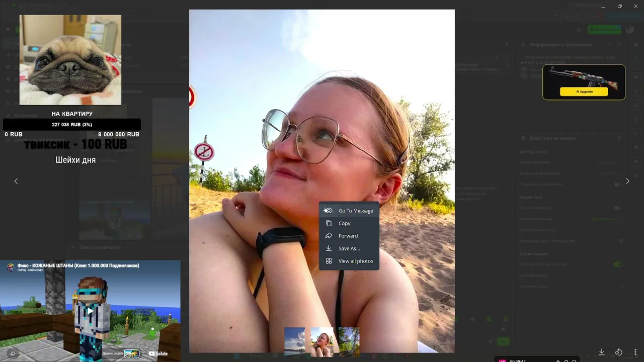
Task: Rotate the photo with the rotate icon
Action: coord(618,352)
